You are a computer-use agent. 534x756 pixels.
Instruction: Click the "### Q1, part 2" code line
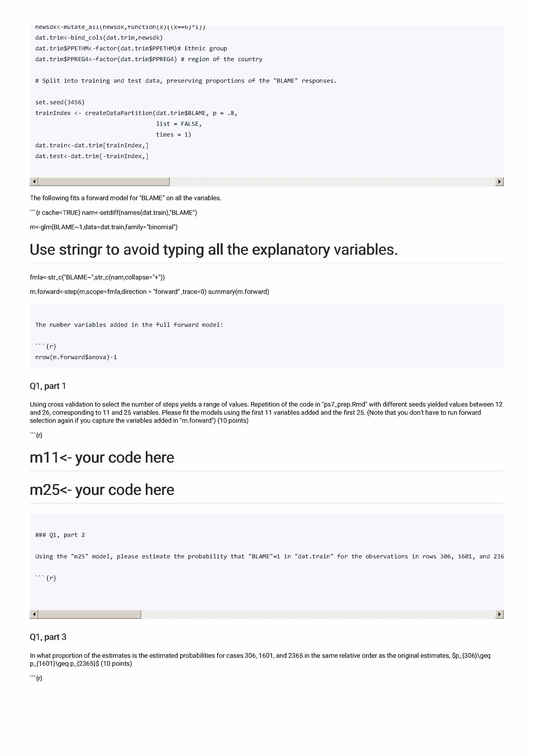coord(60,535)
